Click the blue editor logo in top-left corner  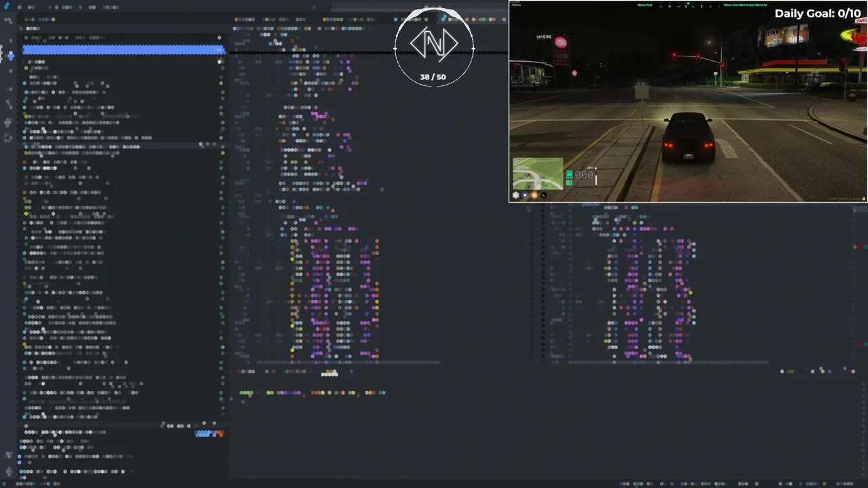click(x=7, y=5)
